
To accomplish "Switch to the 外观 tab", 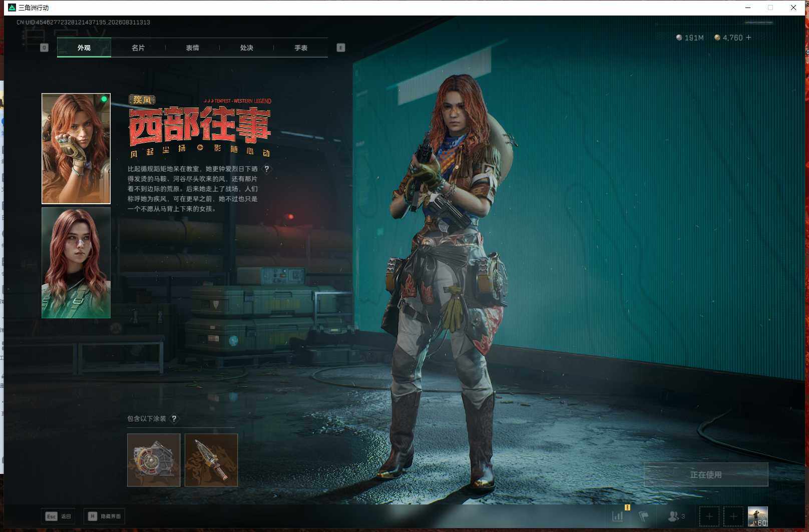I will pos(84,48).
